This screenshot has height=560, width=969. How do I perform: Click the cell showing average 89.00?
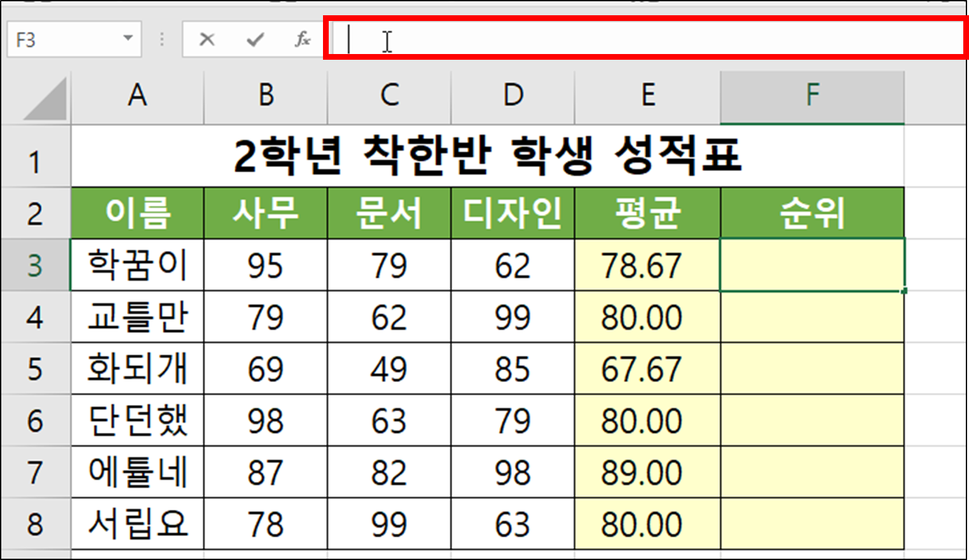[x=647, y=472]
